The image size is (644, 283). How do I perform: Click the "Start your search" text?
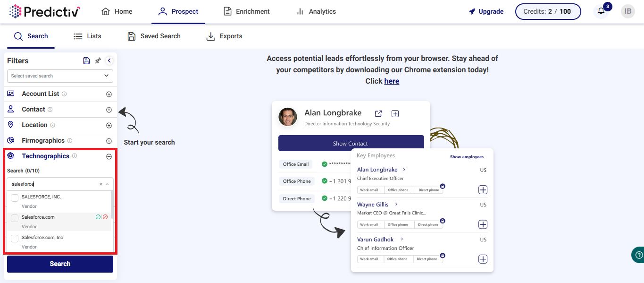149,142
